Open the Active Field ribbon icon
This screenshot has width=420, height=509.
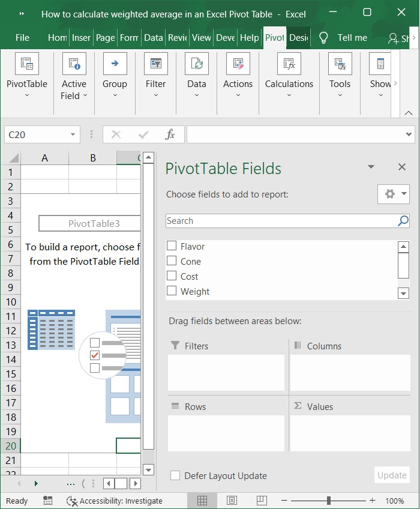[x=74, y=64]
